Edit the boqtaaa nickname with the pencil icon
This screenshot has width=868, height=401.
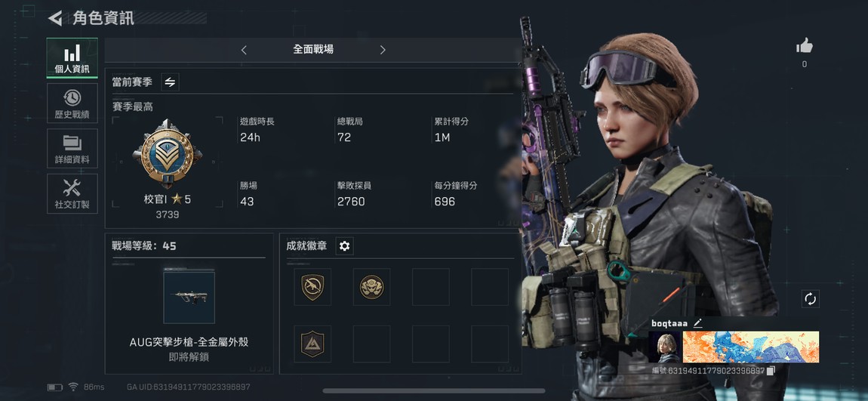tap(697, 323)
